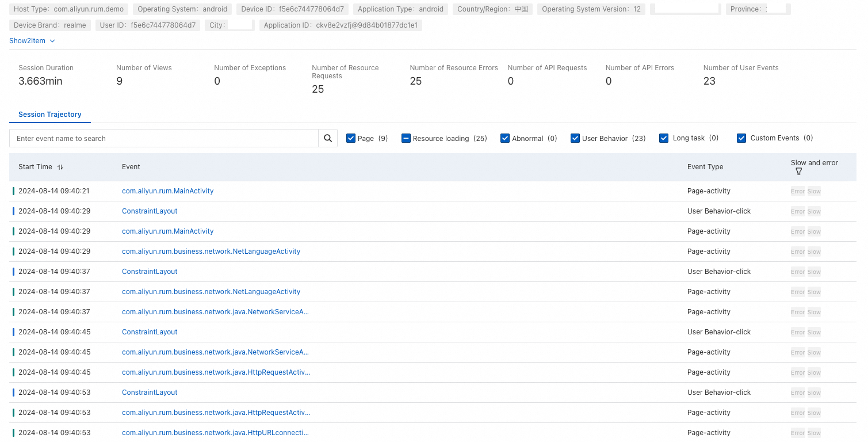Open the ConstraintLayout event at 09:40:37
Viewport: 868px width, 442px height.
pos(150,272)
